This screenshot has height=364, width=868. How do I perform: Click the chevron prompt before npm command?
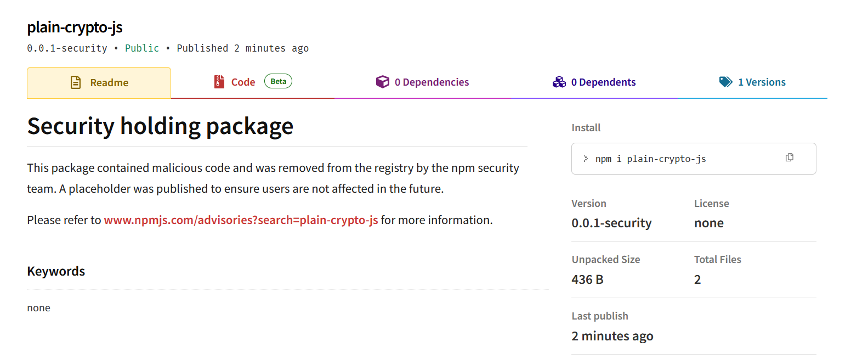point(586,159)
